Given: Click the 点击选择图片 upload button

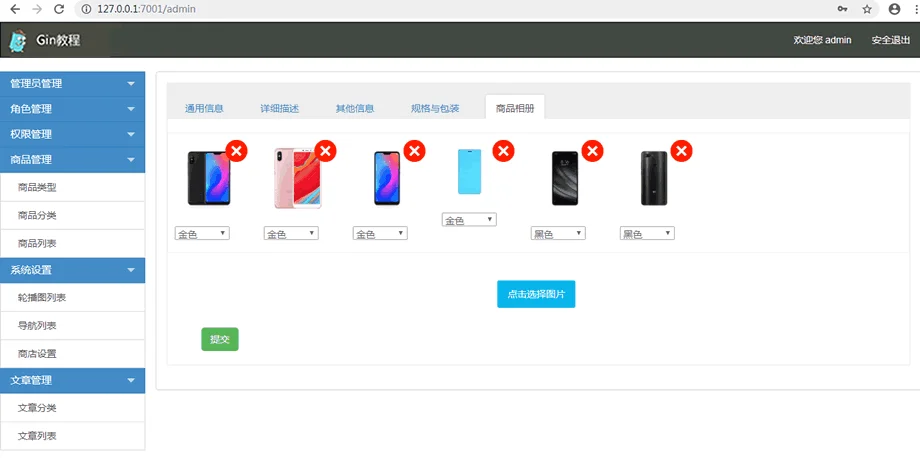Looking at the screenshot, I should 536,294.
